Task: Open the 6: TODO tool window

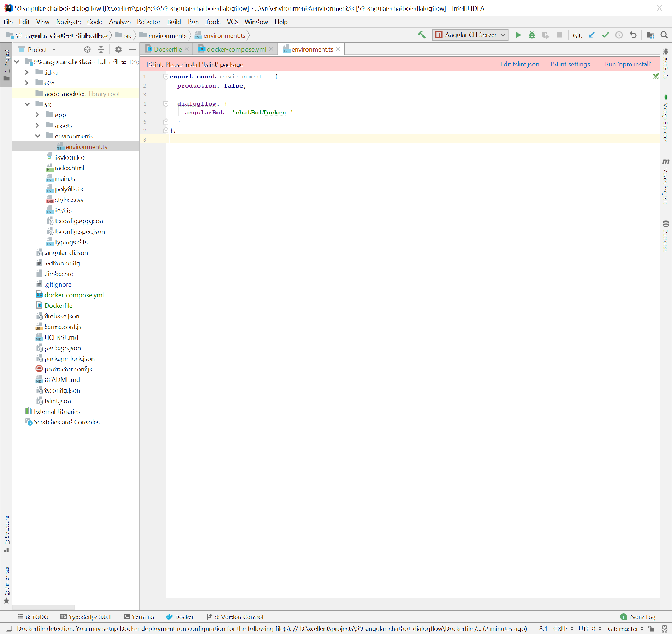Action: (33, 617)
